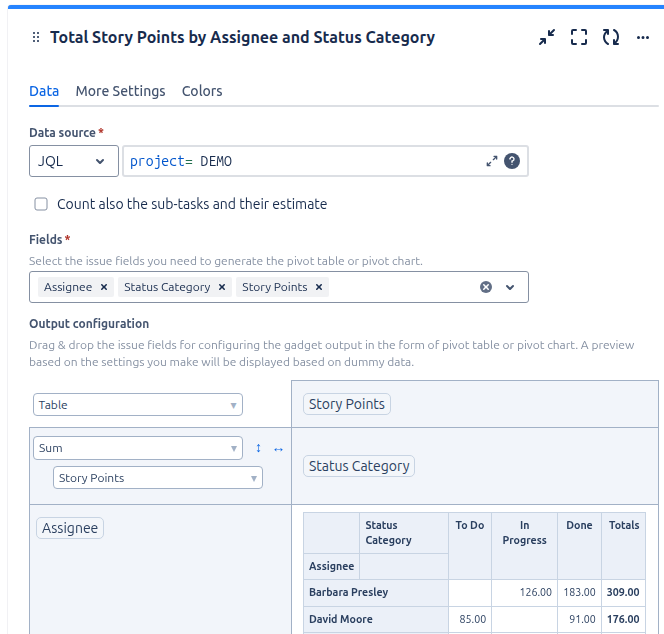Expand the JQL editor field

pyautogui.click(x=491, y=161)
